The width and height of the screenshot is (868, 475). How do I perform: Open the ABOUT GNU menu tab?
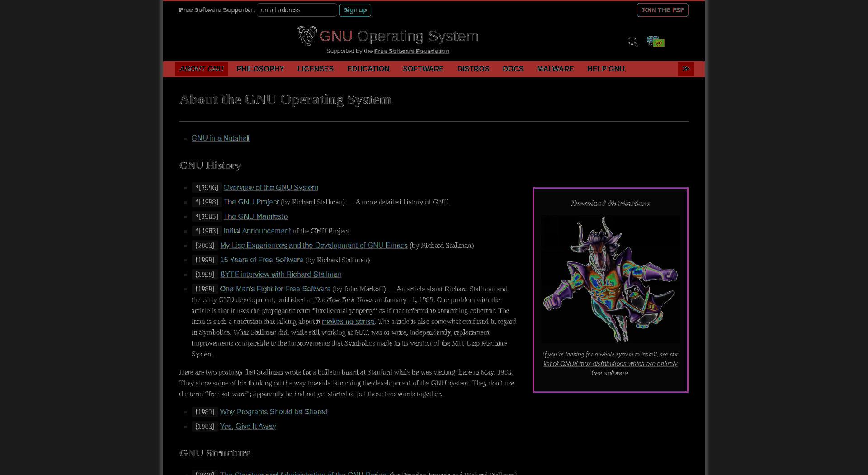coord(202,69)
